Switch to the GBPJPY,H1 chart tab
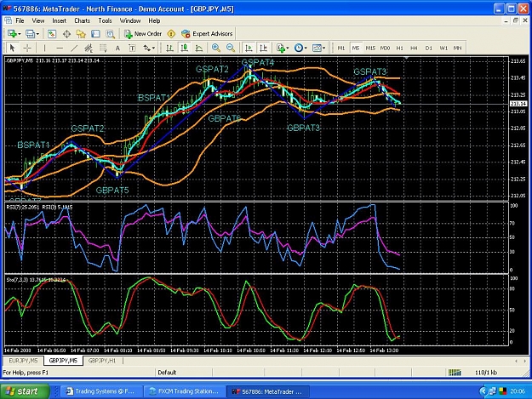 pyautogui.click(x=102, y=361)
